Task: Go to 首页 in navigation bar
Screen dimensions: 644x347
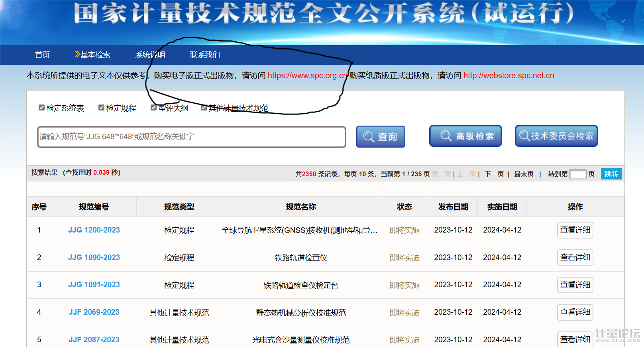Action: (x=42, y=55)
